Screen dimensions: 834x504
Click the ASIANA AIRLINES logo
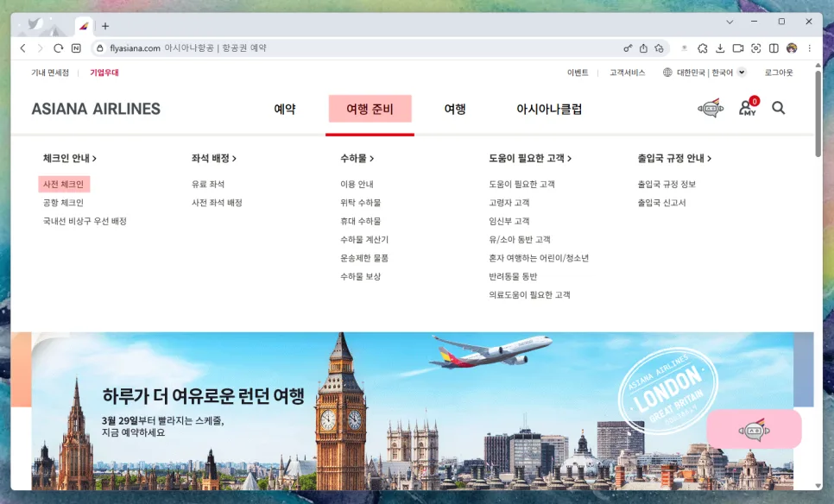pos(96,109)
